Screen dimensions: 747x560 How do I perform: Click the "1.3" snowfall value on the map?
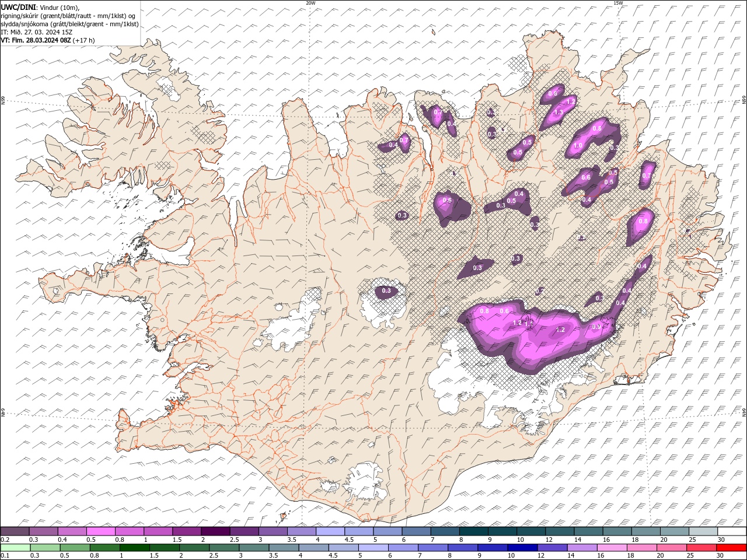click(x=558, y=112)
